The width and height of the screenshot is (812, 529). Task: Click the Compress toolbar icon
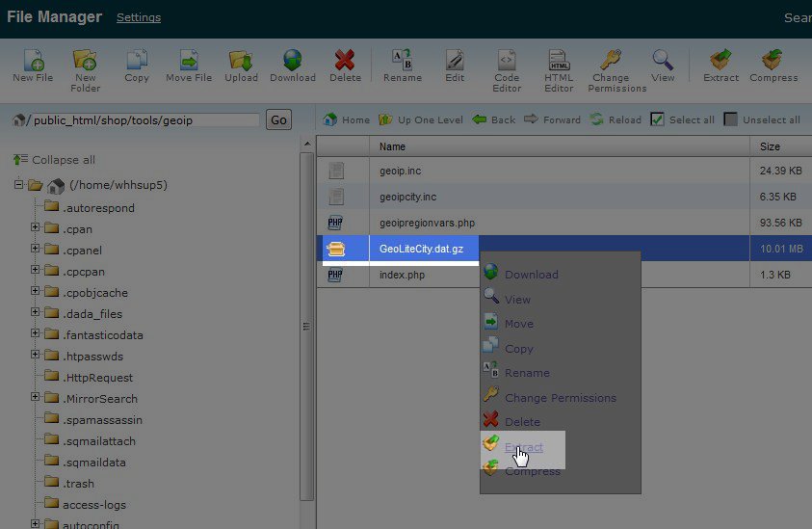point(773,64)
